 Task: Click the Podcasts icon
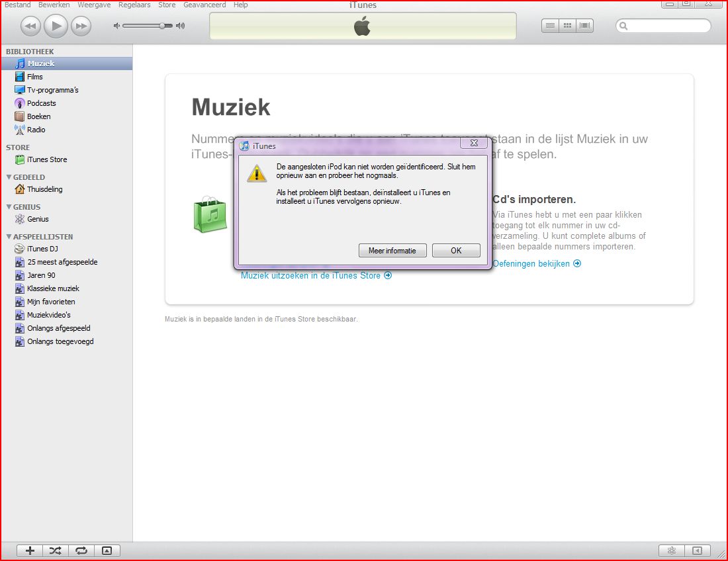[19, 103]
